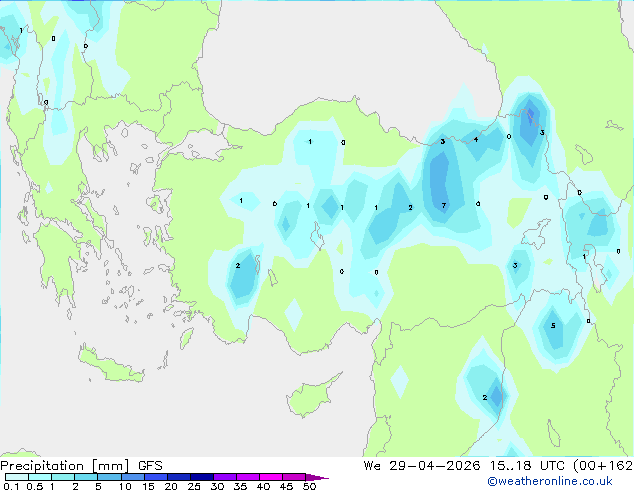Select the 10–15 mm legend color swatch
Screen dimensions: 634x490
click(x=132, y=477)
